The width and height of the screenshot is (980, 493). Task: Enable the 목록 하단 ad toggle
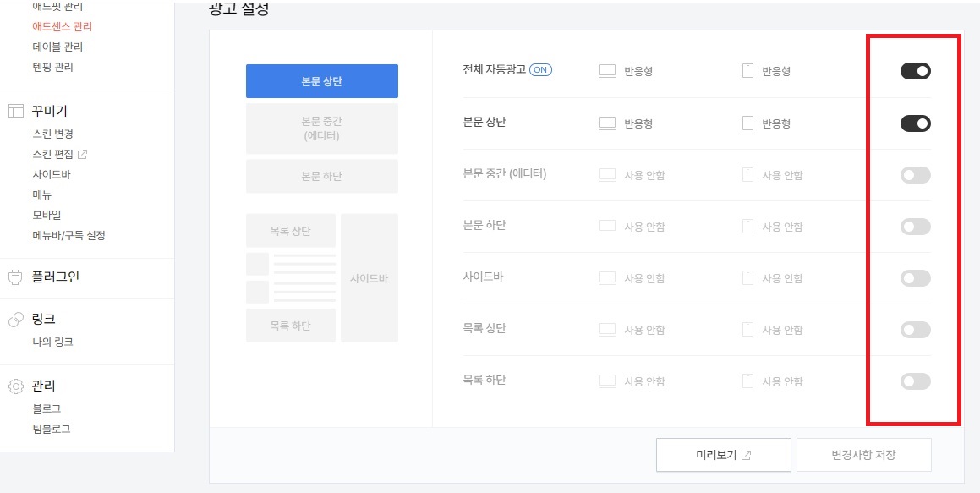pos(916,381)
